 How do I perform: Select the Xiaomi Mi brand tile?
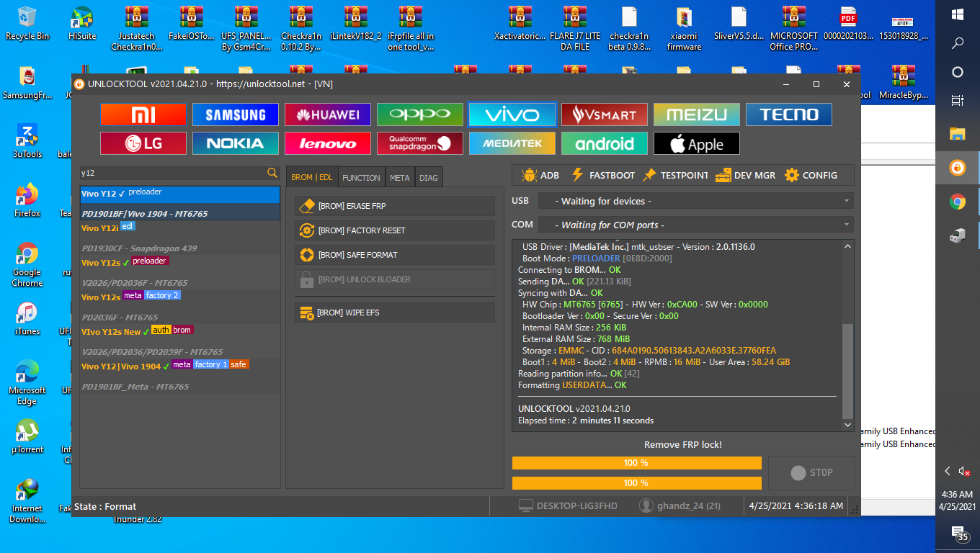[143, 114]
